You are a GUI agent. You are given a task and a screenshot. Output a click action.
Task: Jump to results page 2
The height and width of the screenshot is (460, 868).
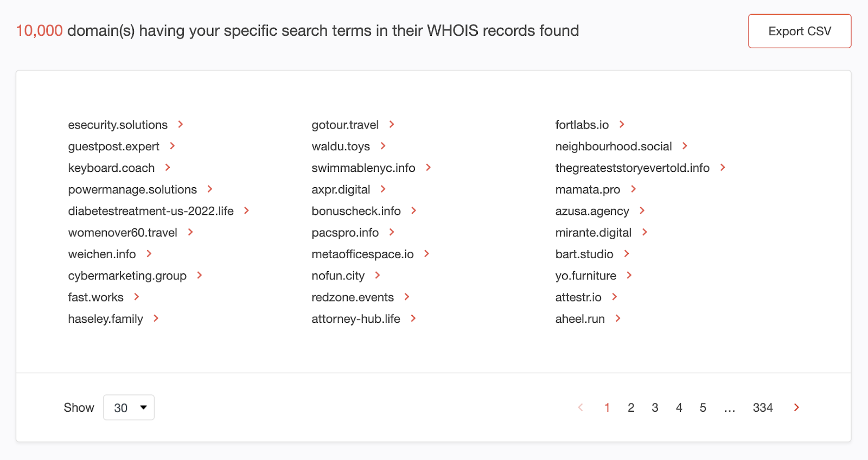[631, 407]
